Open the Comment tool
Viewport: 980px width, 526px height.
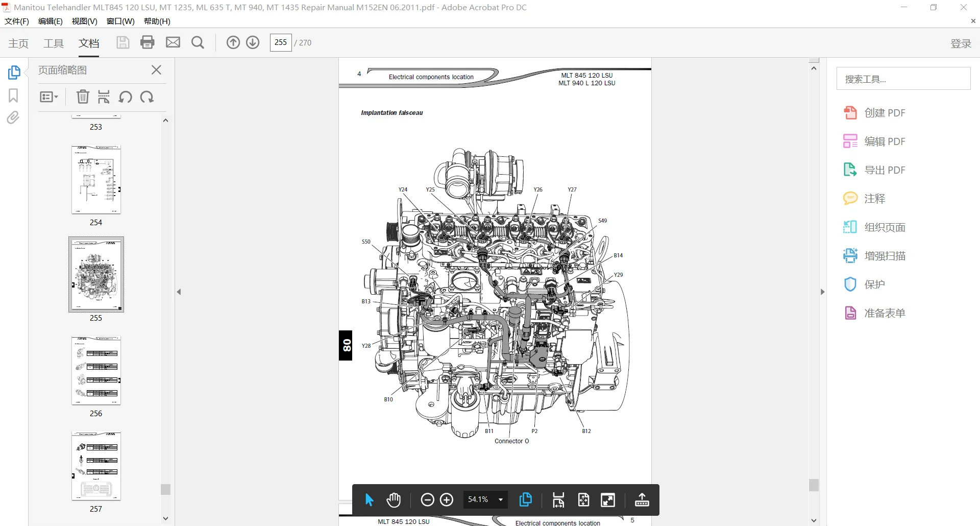tap(865, 199)
